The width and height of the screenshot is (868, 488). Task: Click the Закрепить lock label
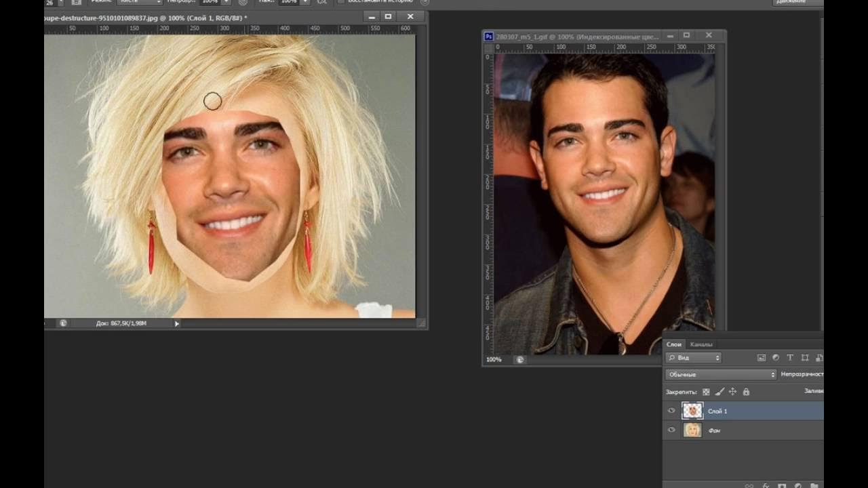(681, 392)
